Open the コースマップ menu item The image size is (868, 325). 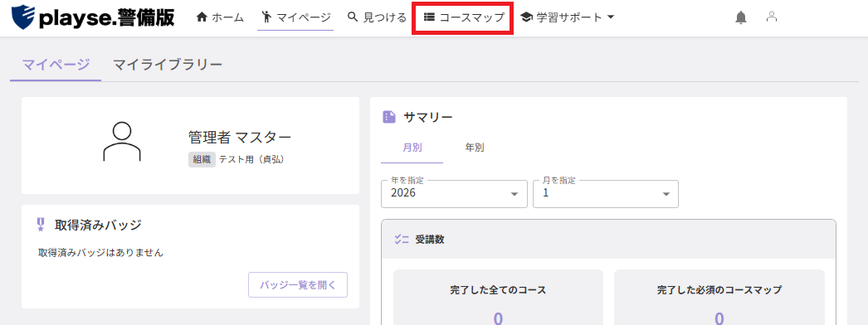coord(464,17)
